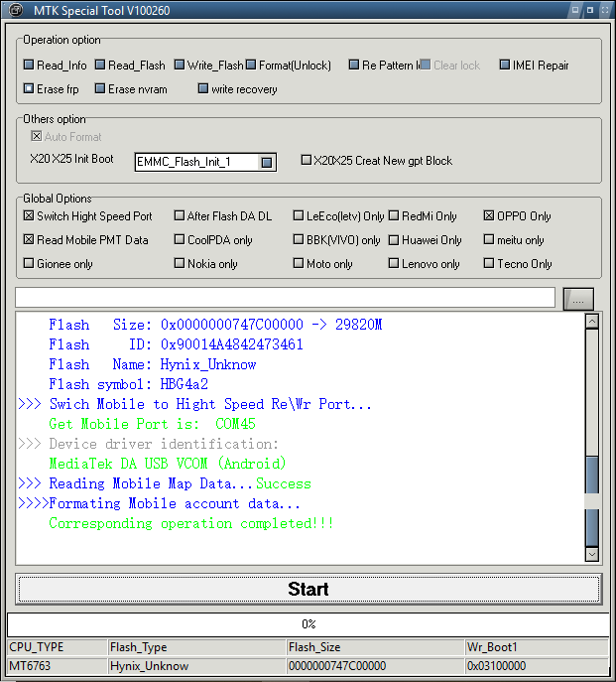Select the Write_Flash operation
Image resolution: width=616 pixels, height=682 pixels.
coord(180,66)
